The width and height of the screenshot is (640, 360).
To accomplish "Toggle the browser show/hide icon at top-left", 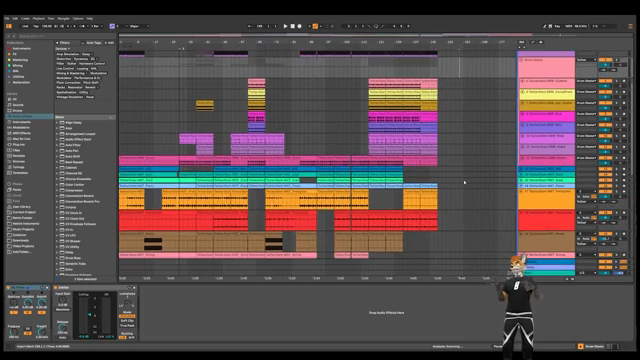I will [9, 26].
